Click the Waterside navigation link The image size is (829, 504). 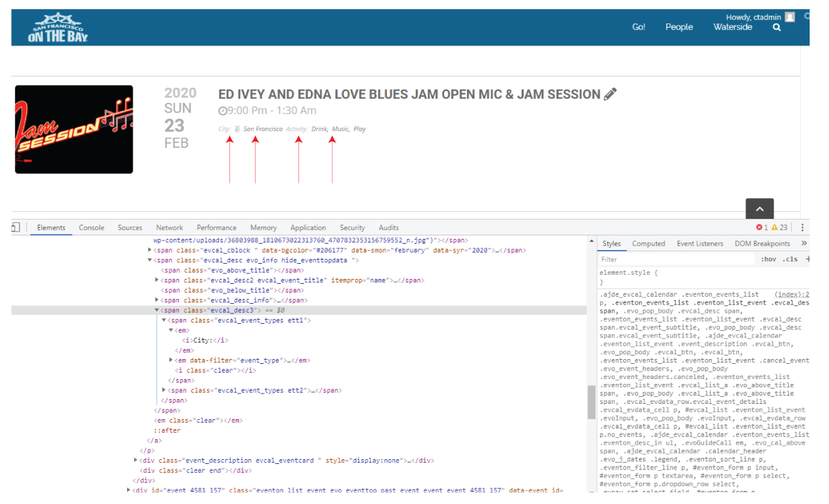click(x=732, y=27)
